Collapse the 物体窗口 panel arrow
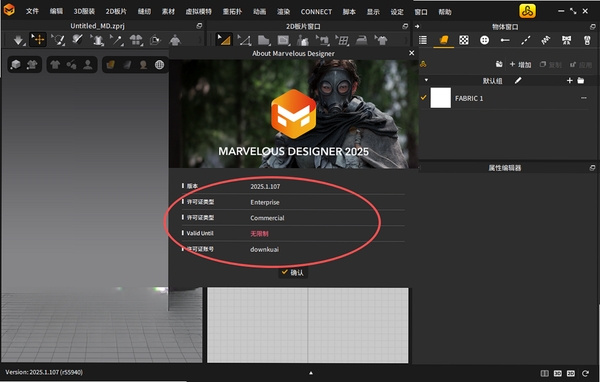 pyautogui.click(x=417, y=26)
